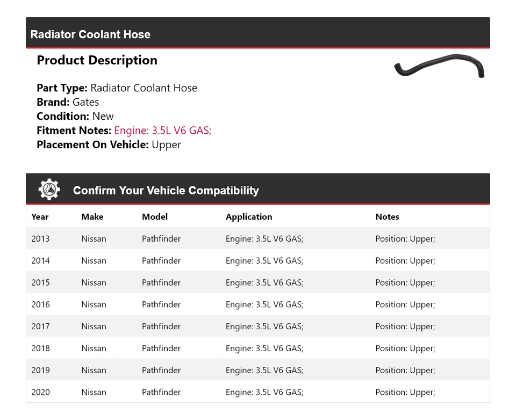Viewport: 516px width, 420px height.
Task: Click the Product Description heading
Action: [97, 61]
